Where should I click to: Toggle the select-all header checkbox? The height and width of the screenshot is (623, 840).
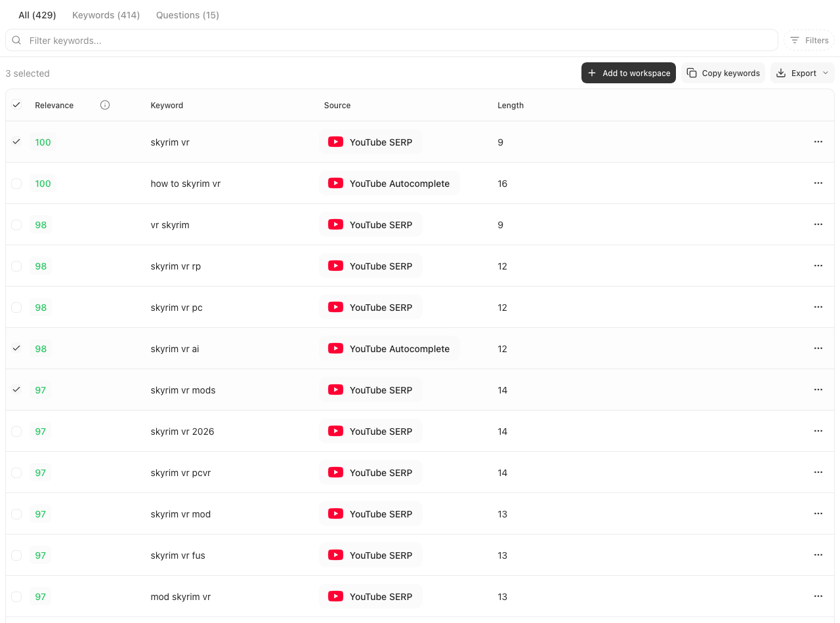coord(16,105)
